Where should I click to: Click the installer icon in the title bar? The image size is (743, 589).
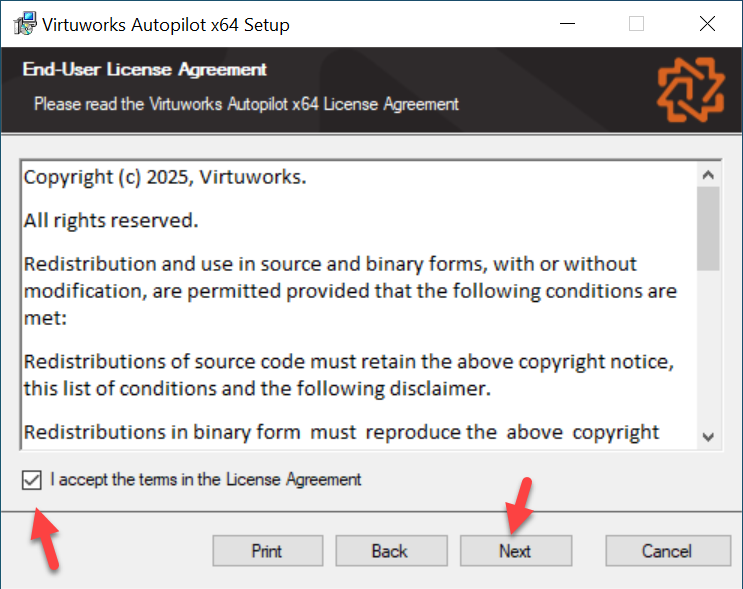[25, 24]
